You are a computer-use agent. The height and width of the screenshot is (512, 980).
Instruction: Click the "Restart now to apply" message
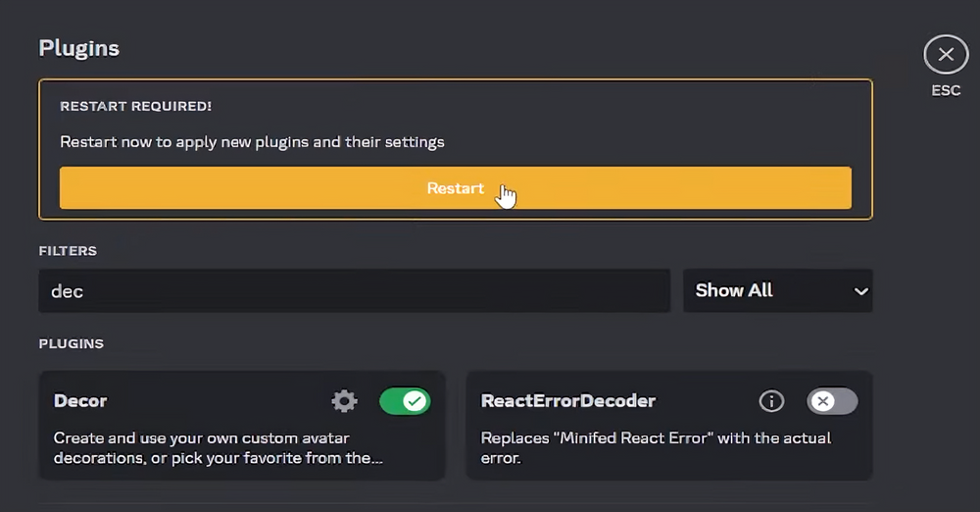pyautogui.click(x=252, y=142)
